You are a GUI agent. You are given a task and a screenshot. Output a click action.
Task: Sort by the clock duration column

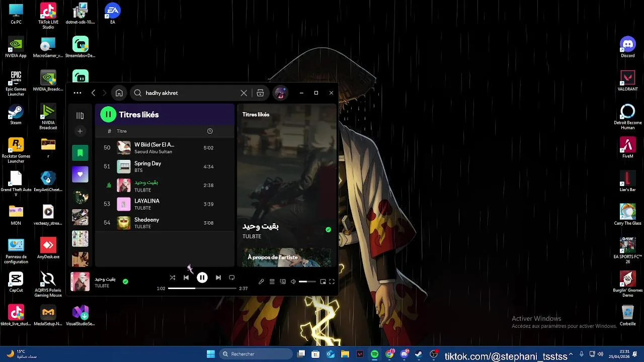click(210, 131)
